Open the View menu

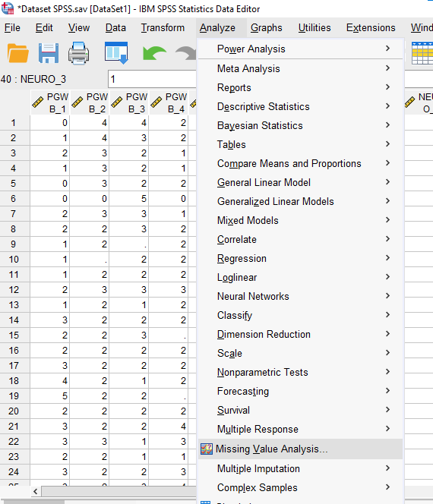[x=79, y=28]
